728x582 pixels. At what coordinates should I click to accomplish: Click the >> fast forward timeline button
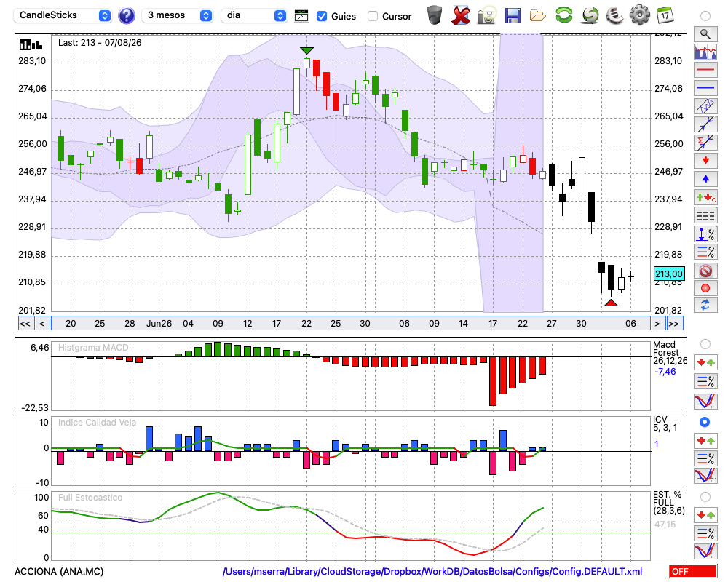coord(675,324)
